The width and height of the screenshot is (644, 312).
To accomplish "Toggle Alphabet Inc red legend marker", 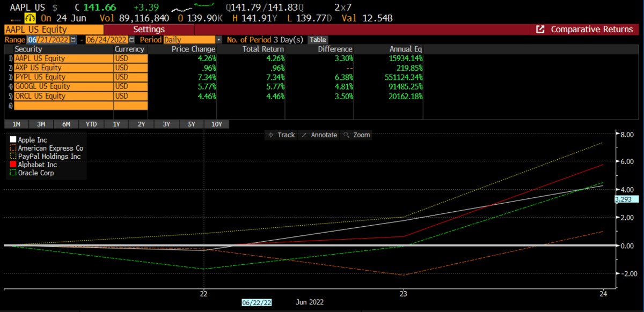I will click(x=13, y=165).
